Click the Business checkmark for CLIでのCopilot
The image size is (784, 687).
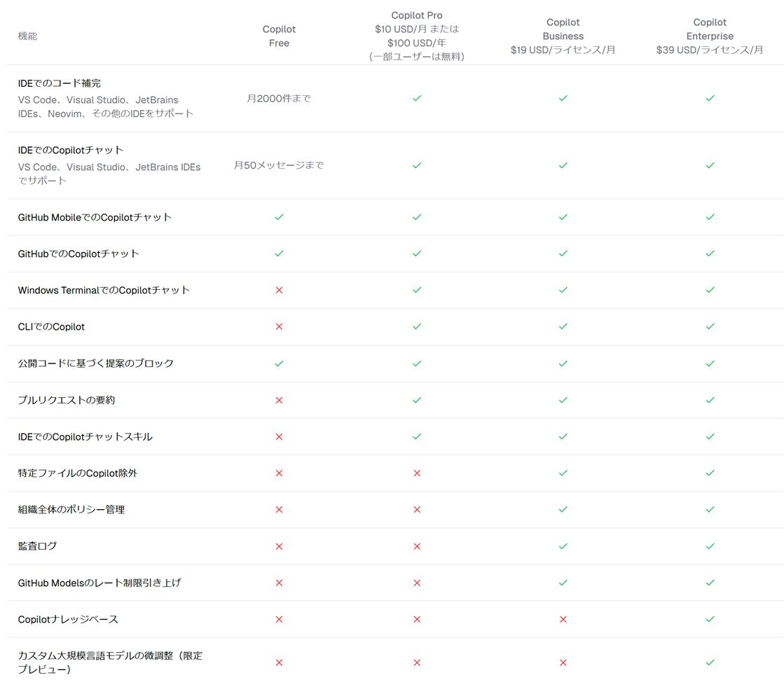point(563,326)
